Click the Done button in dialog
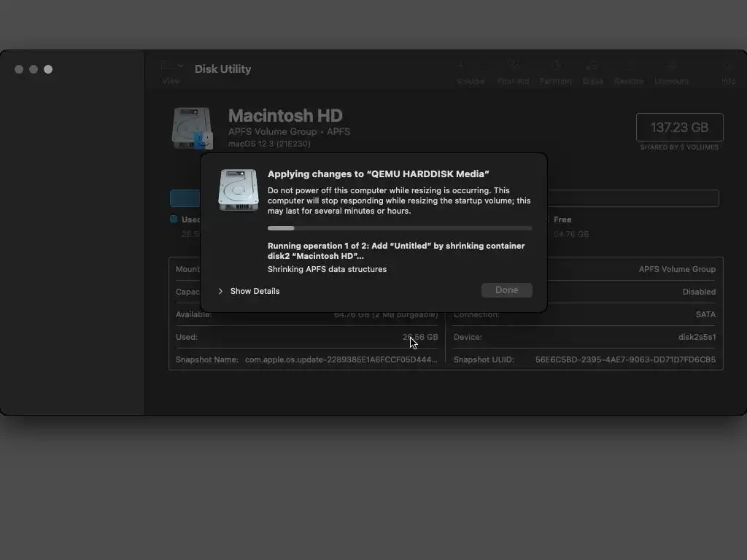The image size is (747, 560). coord(506,290)
